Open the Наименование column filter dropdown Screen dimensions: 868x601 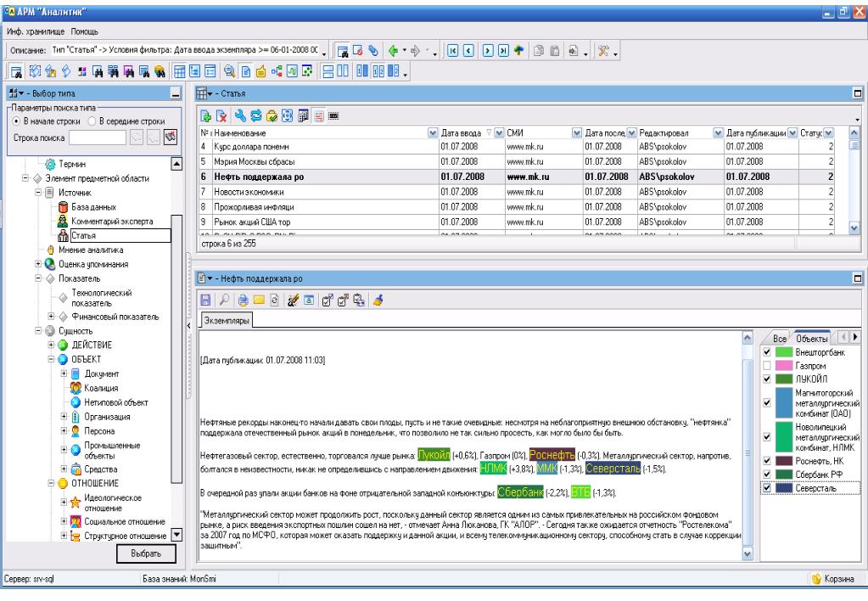(x=433, y=133)
